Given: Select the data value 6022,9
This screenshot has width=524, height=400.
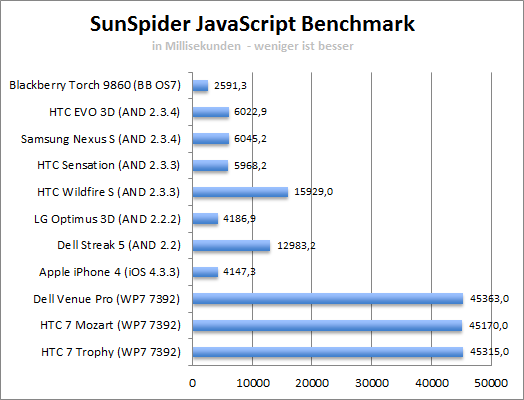Looking at the screenshot, I should click(250, 112).
